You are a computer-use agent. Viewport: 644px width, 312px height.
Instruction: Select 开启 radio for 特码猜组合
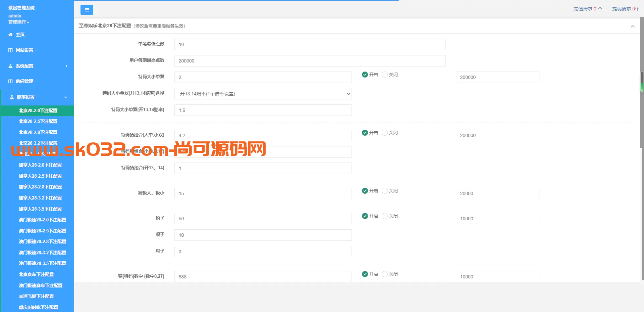(x=365, y=133)
